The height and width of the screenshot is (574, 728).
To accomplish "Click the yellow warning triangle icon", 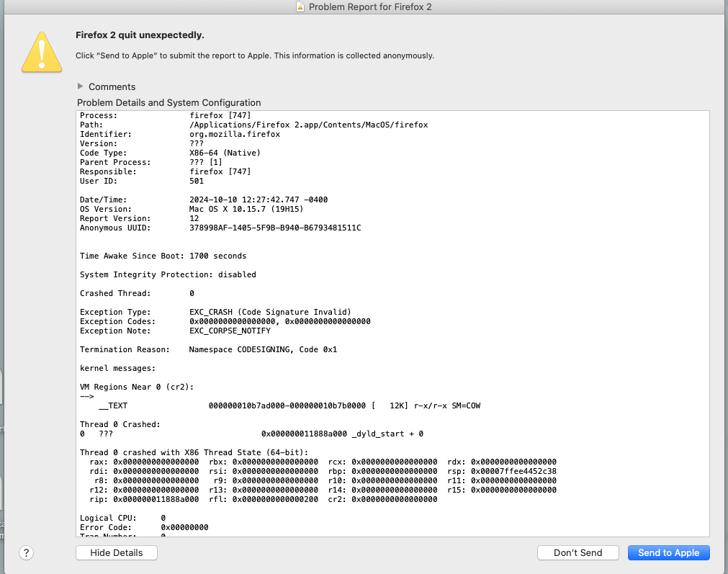I will (42, 52).
